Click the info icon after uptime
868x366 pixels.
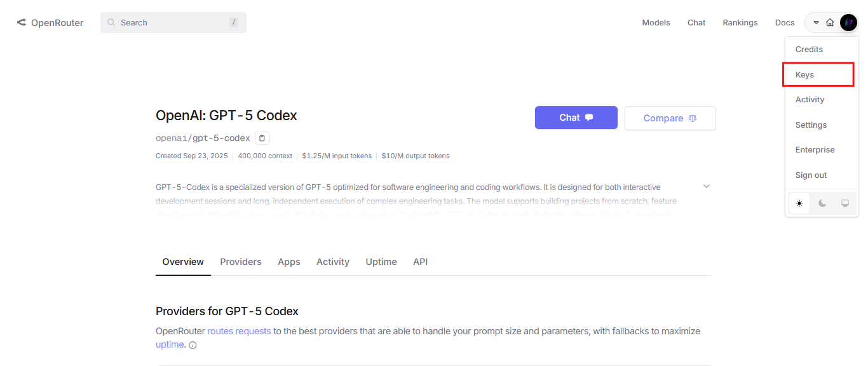(193, 345)
